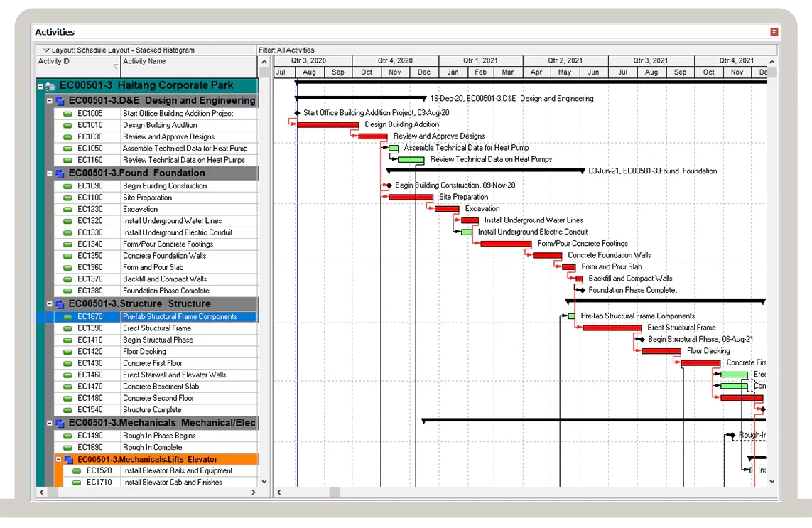
Task: Click the Review Technical Data green bar
Action: (411, 160)
